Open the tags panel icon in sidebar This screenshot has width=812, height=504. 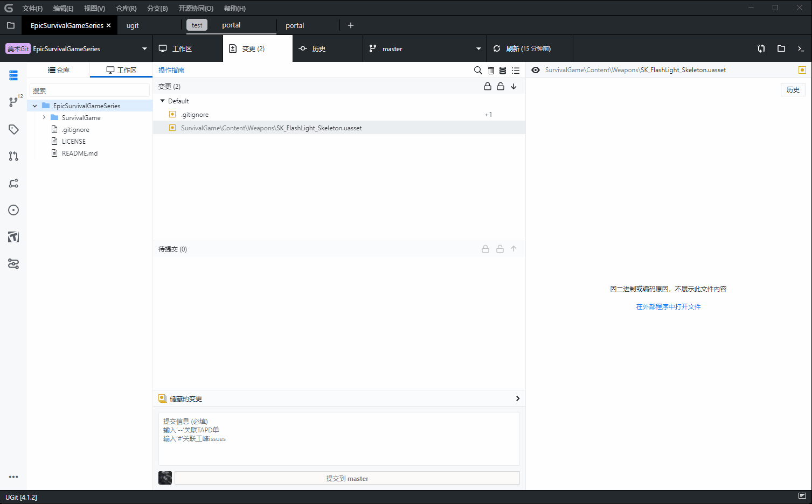click(x=13, y=129)
